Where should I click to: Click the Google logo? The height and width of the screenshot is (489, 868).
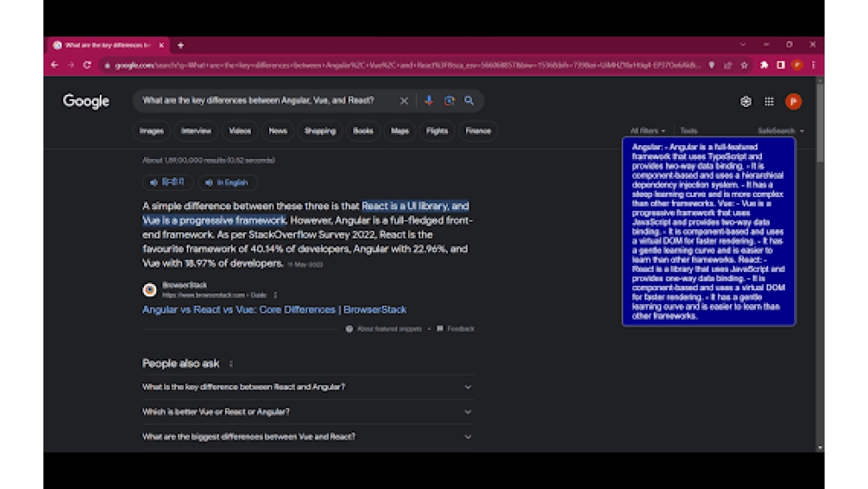point(86,102)
